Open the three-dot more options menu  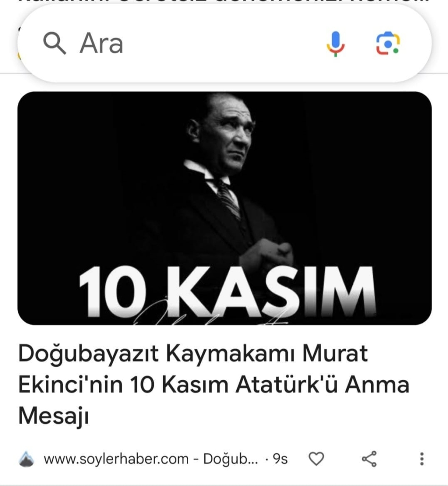pos(422,459)
